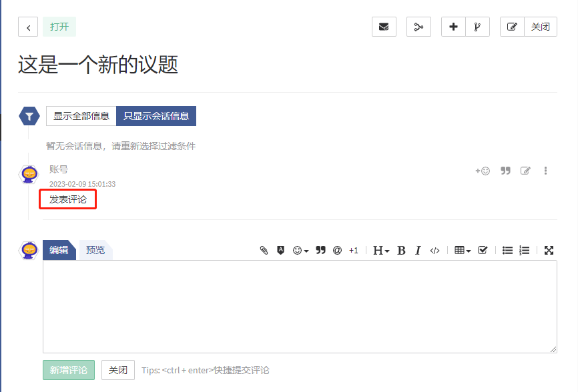Screen dimensions: 578x392
Task: Click the plus icon in the header
Action: coord(453,27)
